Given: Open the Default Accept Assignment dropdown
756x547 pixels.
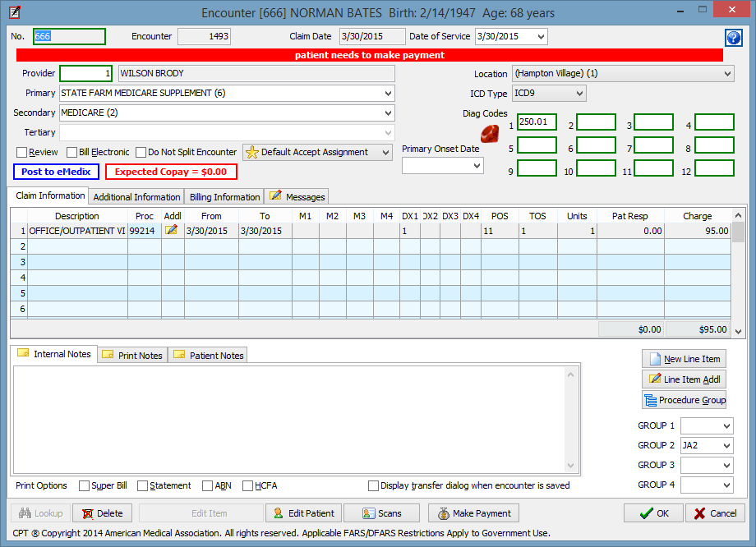Looking at the screenshot, I should pos(385,153).
